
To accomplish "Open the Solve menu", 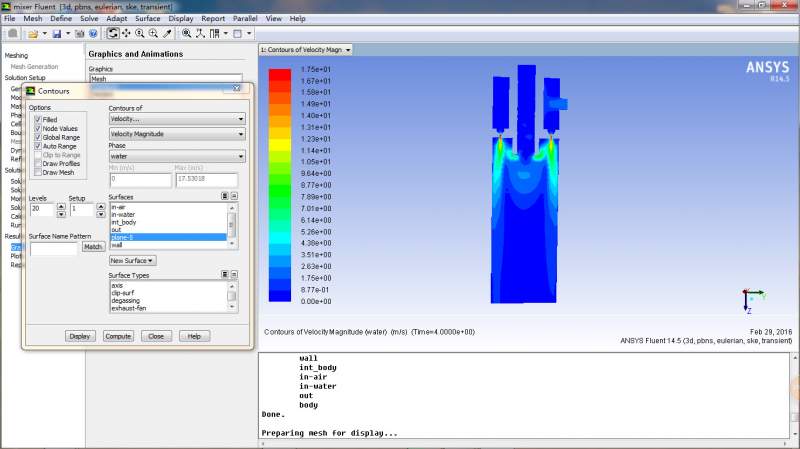I will click(89, 18).
